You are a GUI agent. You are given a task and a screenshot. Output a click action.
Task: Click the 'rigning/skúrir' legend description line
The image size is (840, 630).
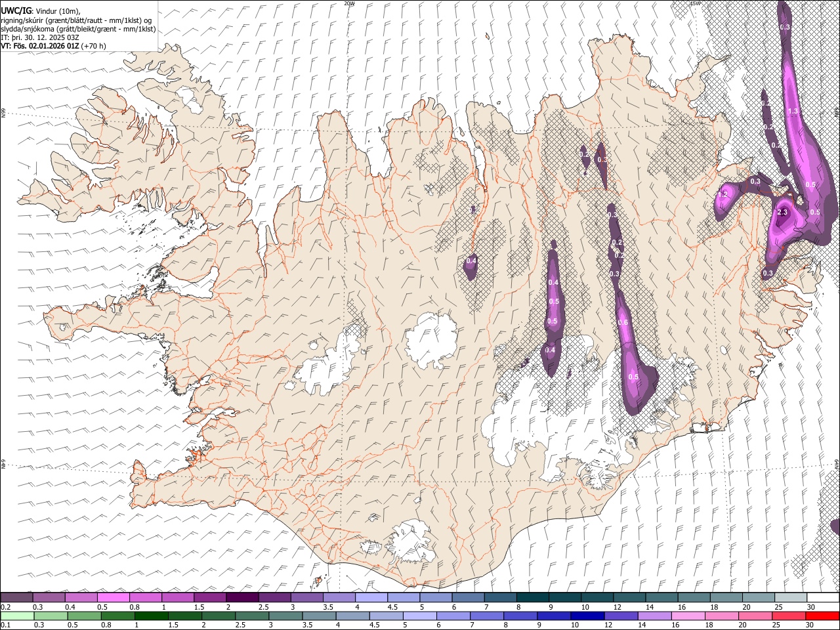(x=75, y=20)
